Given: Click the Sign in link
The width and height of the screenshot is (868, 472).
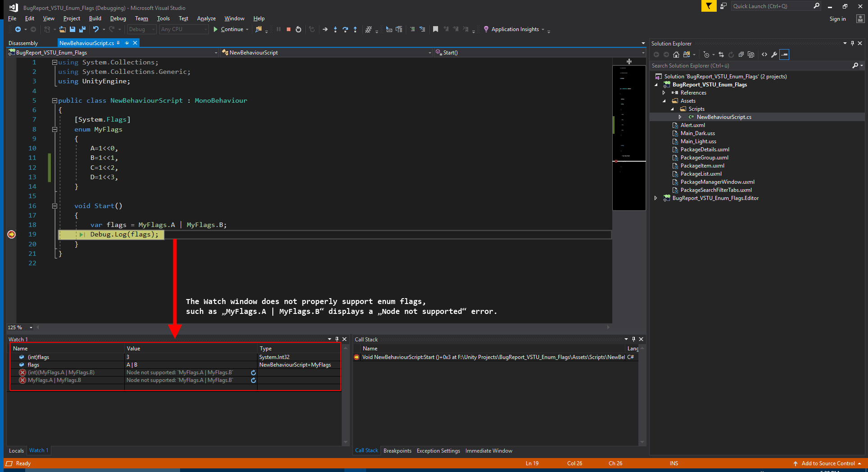Looking at the screenshot, I should [x=837, y=19].
